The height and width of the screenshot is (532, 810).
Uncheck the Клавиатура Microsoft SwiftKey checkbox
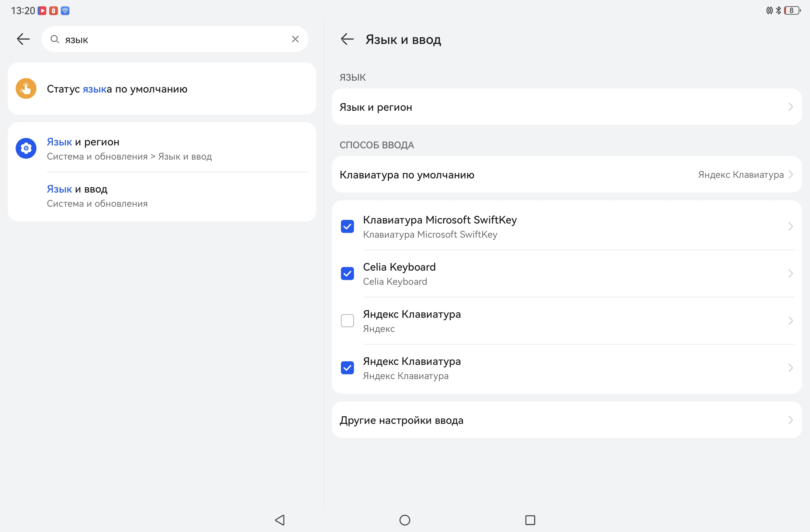point(347,227)
